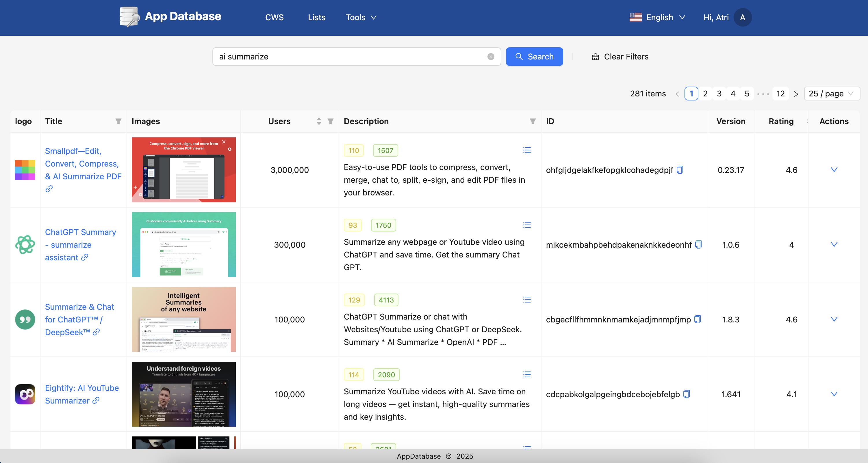The height and width of the screenshot is (463, 868).
Task: Open the CWS nav item
Action: 274,18
